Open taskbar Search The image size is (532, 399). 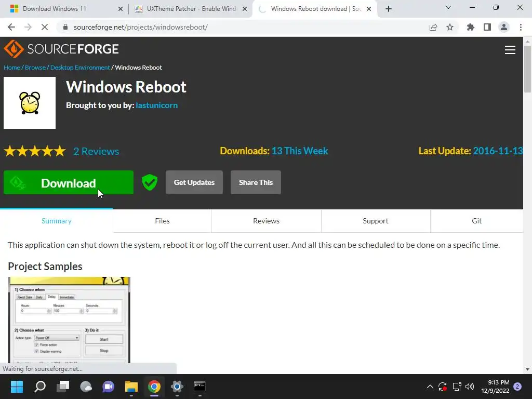(40, 387)
